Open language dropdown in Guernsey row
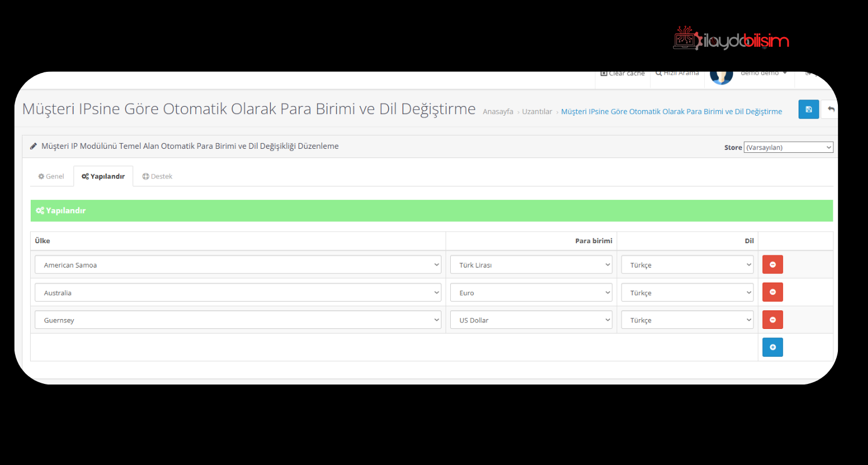Viewport: 868px width, 465px height. 687,320
